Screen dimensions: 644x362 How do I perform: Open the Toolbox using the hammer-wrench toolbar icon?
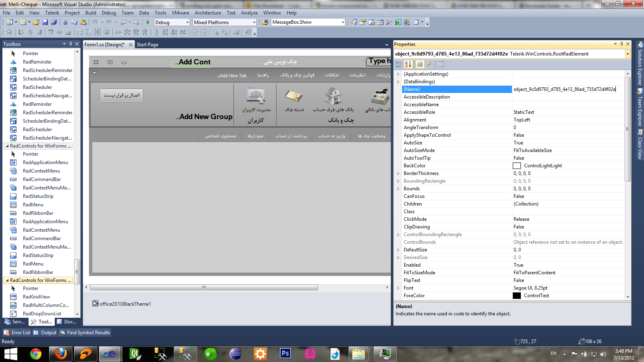pyautogui.click(x=389, y=22)
